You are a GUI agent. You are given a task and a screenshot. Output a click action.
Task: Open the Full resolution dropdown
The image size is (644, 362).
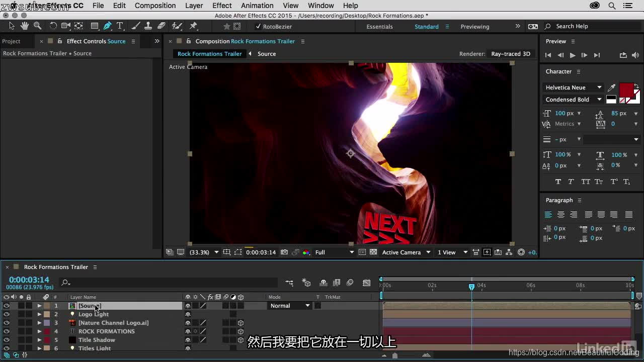[x=335, y=252]
